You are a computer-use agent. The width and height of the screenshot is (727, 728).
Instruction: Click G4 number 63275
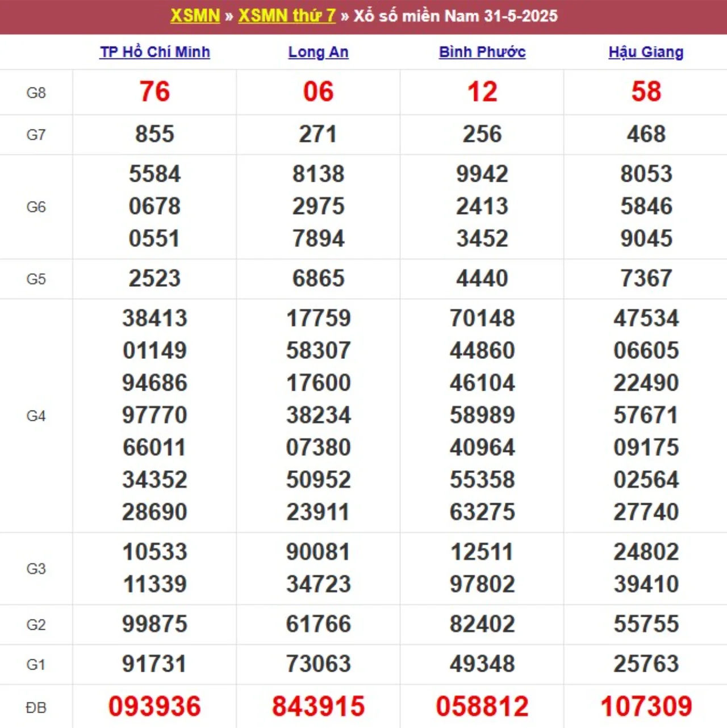482,513
